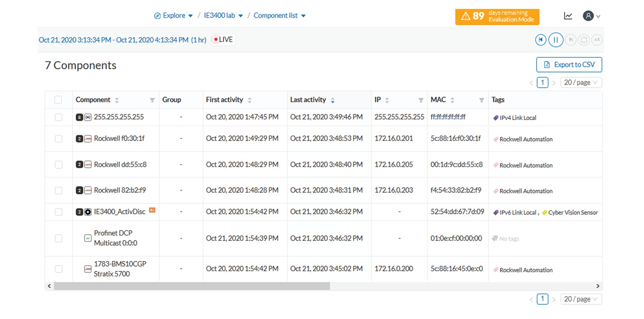Click the Rockwell Automation tag for 172.16.0.200
Image resolution: width=644 pixels, height=319 pixels.
[x=523, y=270]
